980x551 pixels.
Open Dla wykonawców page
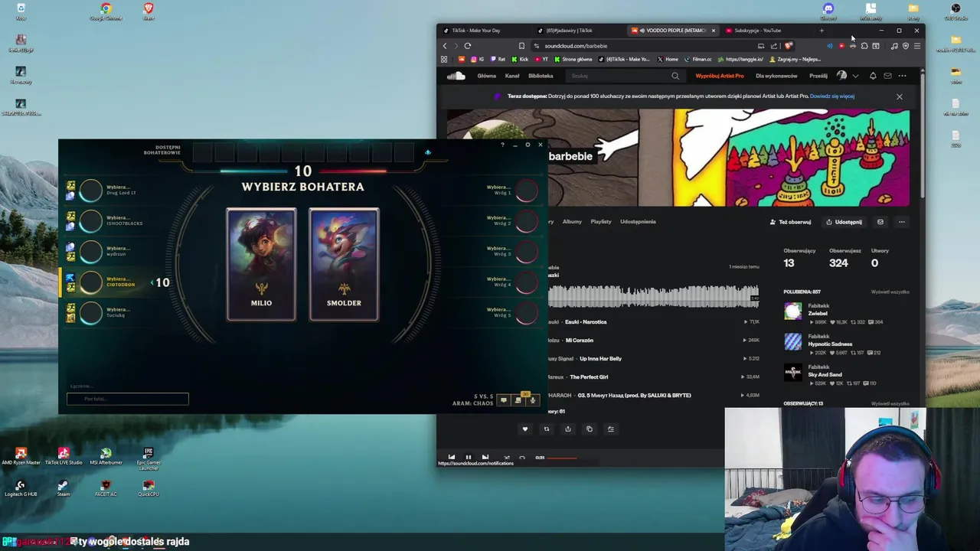pos(776,76)
